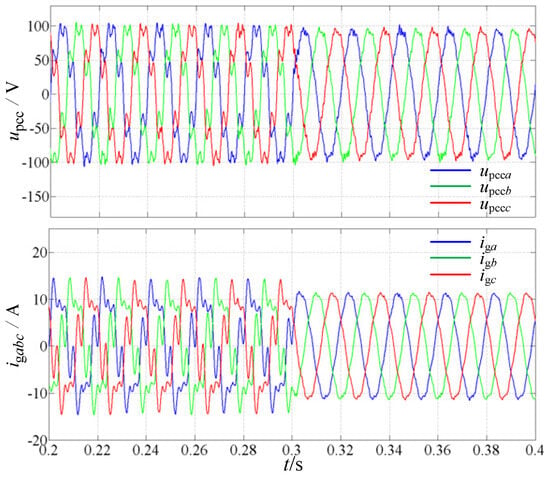Click the u_pcca legend label
Screen dimensions: 550x477
(495, 173)
